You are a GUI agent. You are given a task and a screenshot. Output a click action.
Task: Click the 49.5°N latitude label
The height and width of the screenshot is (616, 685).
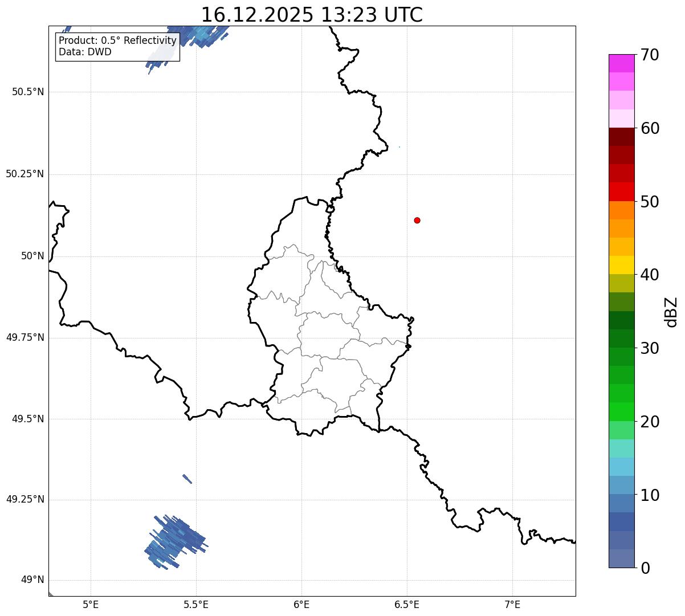coord(28,419)
